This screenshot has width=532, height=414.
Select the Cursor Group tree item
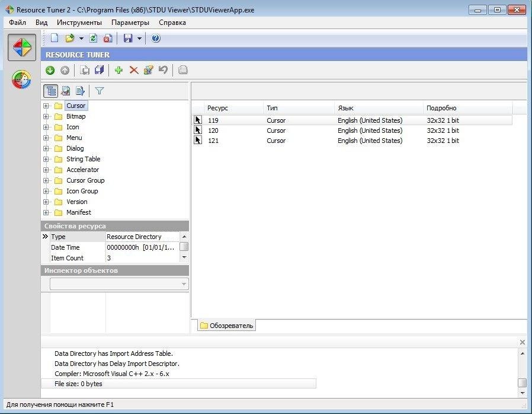(x=85, y=180)
